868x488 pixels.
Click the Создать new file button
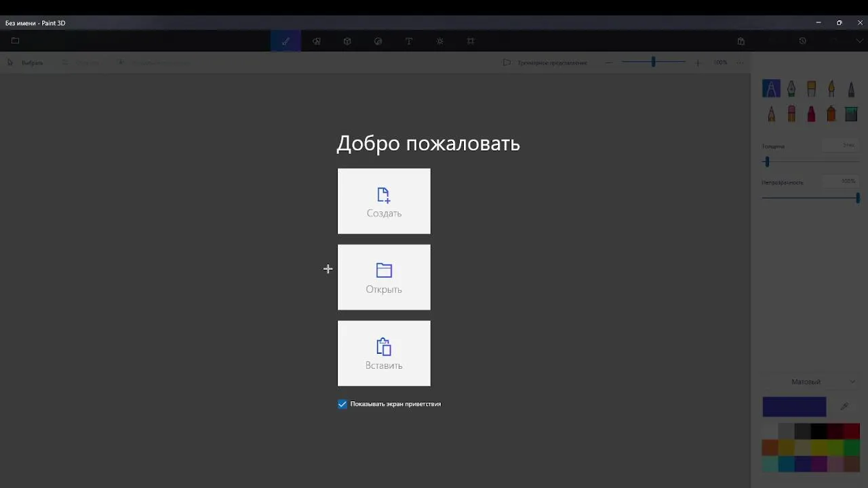(384, 201)
